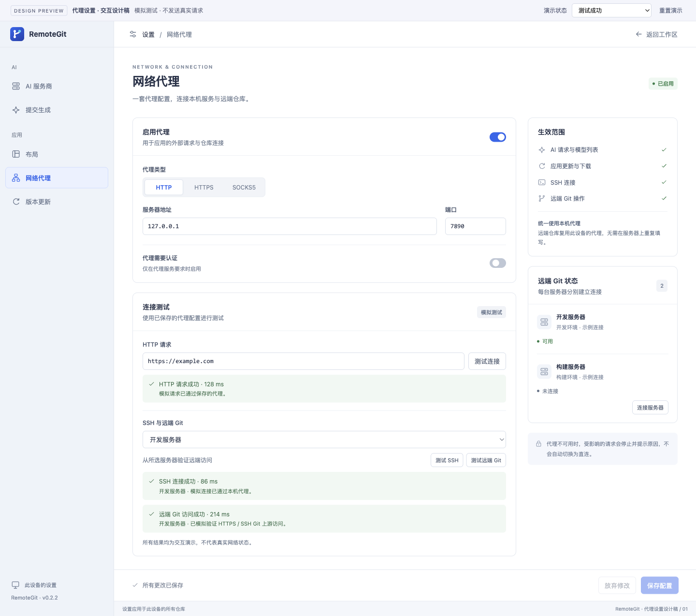This screenshot has height=616, width=696.
Task: Select HTTPS proxy type
Action: 204,187
